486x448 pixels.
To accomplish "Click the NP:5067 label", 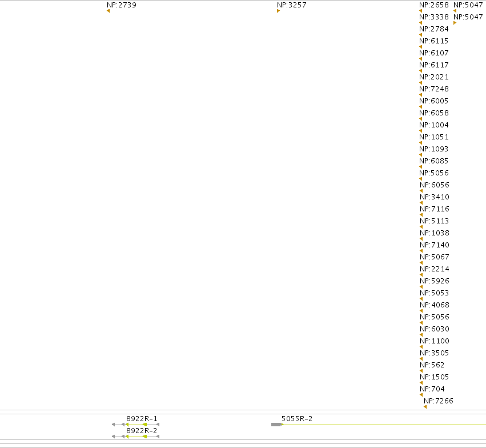I will (x=435, y=257).
